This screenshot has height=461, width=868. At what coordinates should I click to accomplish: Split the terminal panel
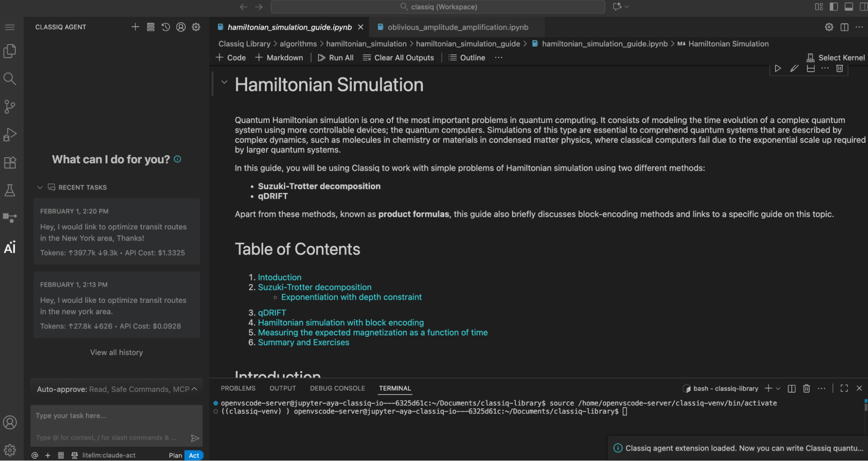coord(792,388)
